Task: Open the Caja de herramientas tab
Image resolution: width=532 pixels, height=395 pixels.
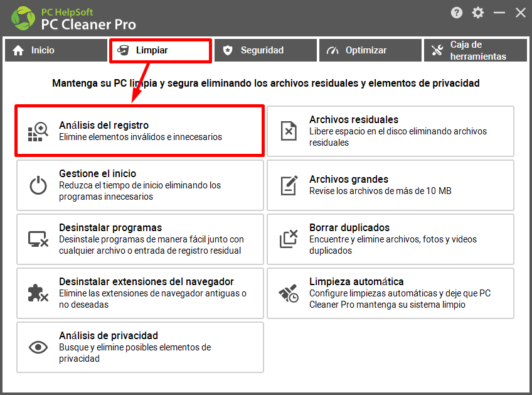Action: tap(476, 50)
